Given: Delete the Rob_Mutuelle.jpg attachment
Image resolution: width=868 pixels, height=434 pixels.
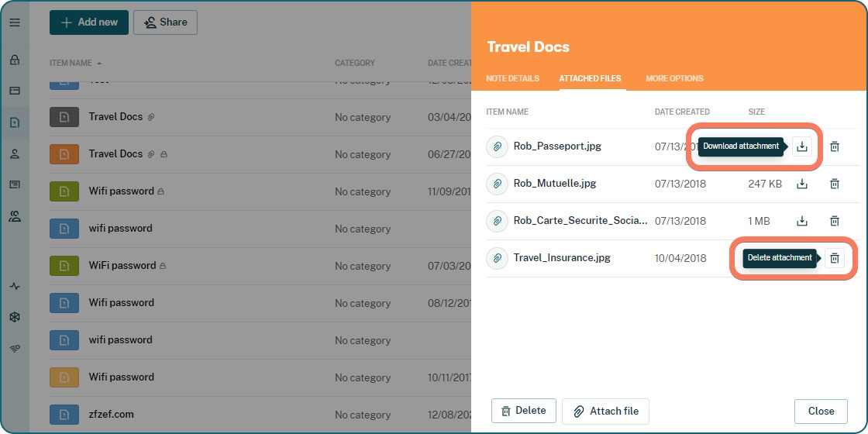Looking at the screenshot, I should click(834, 184).
